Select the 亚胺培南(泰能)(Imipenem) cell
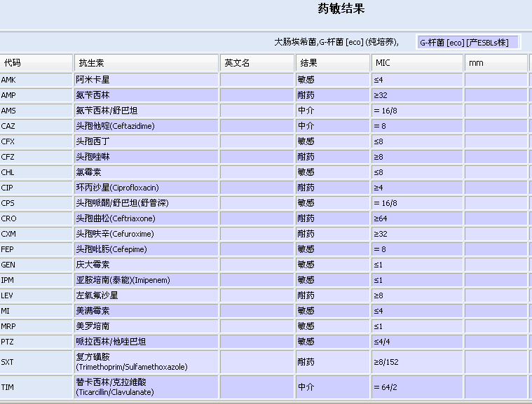Screen dimensions: 532x404 point(146,280)
